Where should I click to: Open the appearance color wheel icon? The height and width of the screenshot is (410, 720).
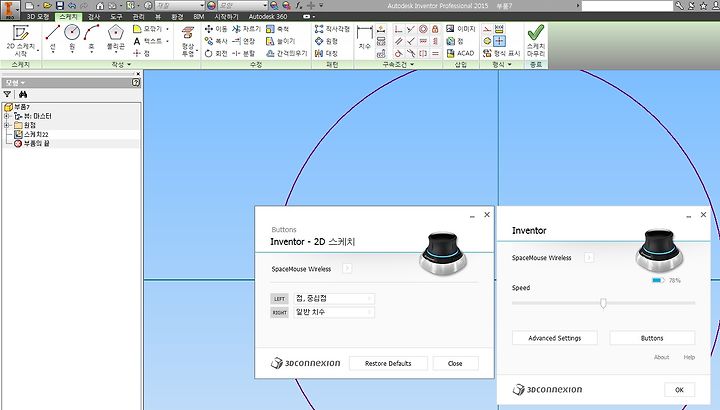click(x=211, y=6)
